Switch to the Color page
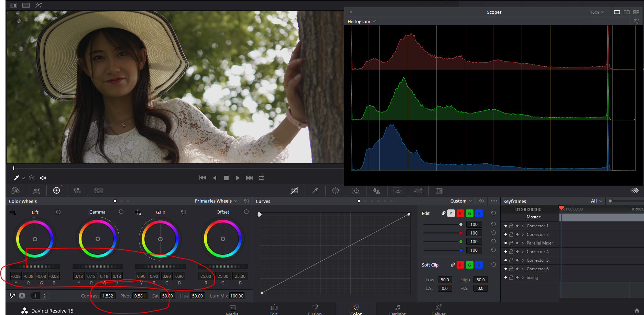The height and width of the screenshot is (315, 644). (356, 309)
